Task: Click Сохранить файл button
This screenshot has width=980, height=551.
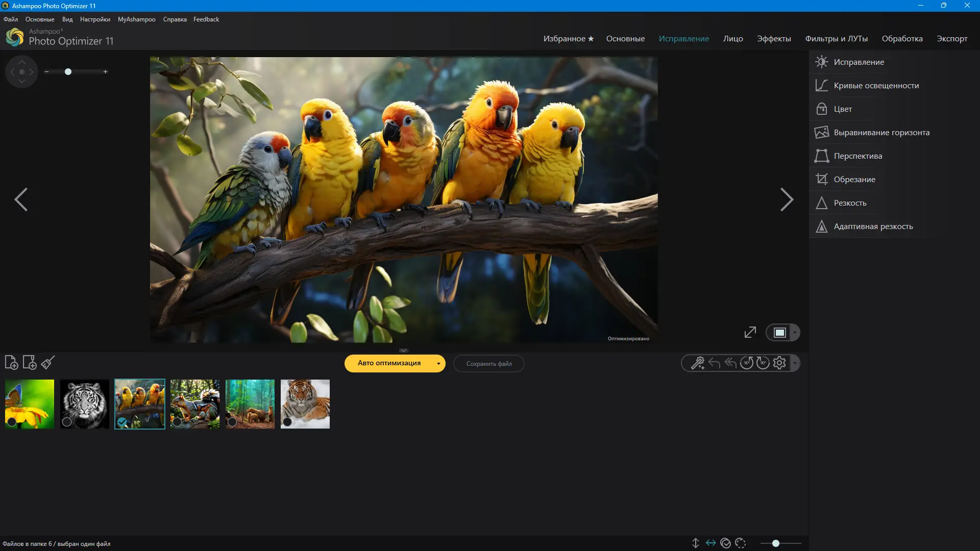Action: point(488,364)
